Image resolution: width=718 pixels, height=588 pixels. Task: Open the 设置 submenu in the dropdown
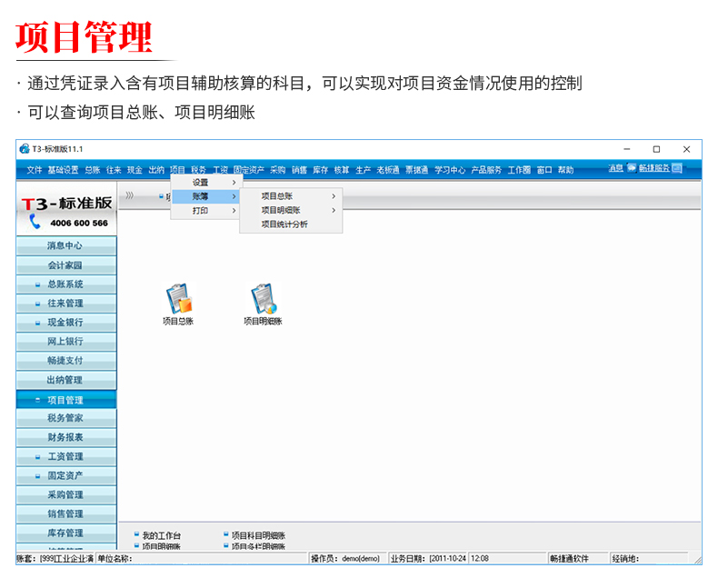(200, 183)
